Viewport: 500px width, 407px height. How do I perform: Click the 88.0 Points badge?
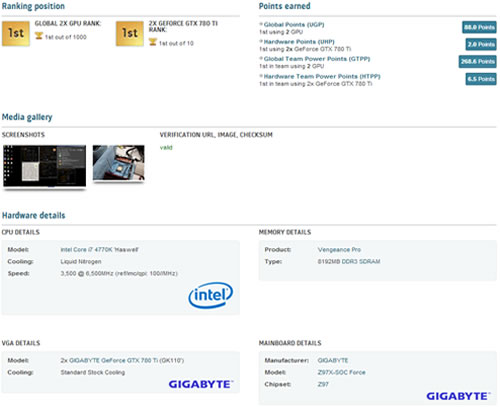pos(479,27)
